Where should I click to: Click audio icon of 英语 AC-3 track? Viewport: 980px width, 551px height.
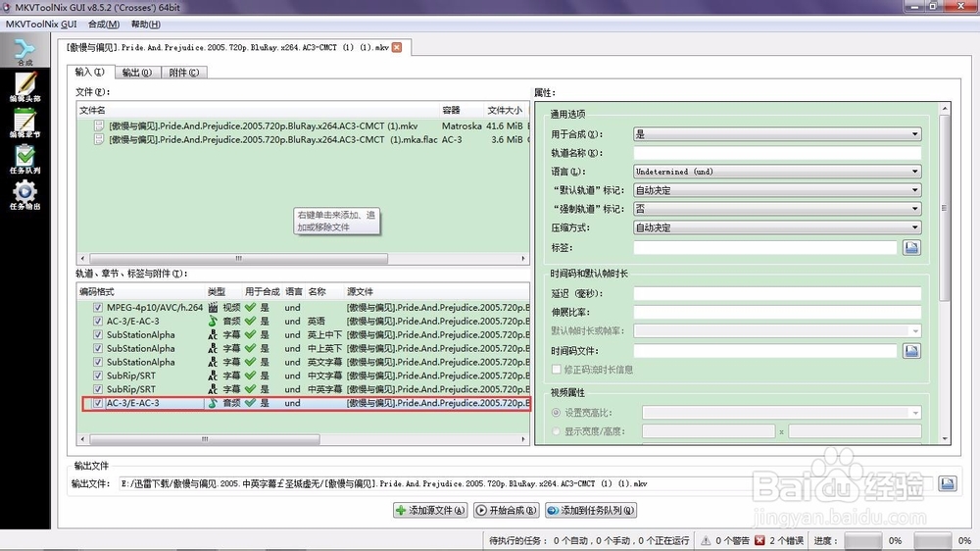point(213,321)
